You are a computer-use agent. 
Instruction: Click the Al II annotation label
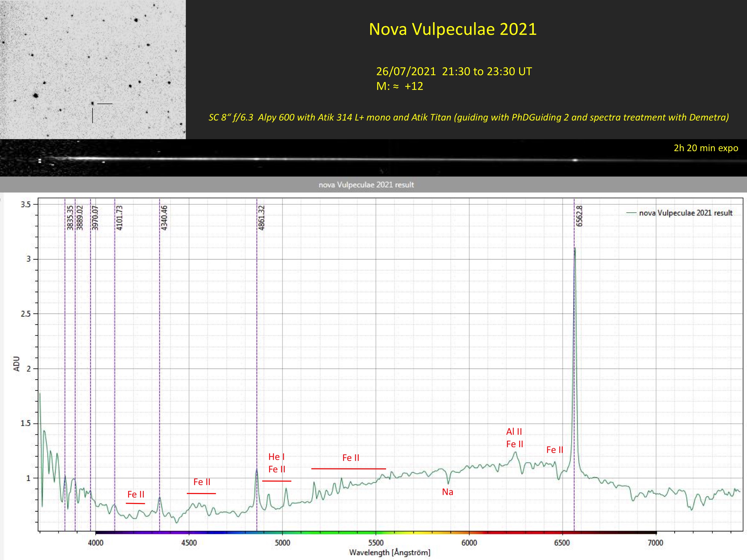(514, 432)
